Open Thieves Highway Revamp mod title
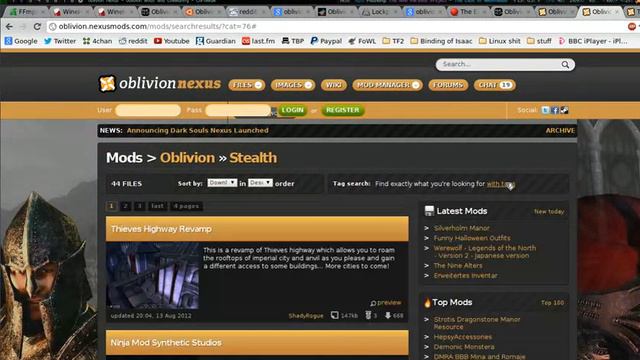The image size is (640, 360). pyautogui.click(x=161, y=229)
